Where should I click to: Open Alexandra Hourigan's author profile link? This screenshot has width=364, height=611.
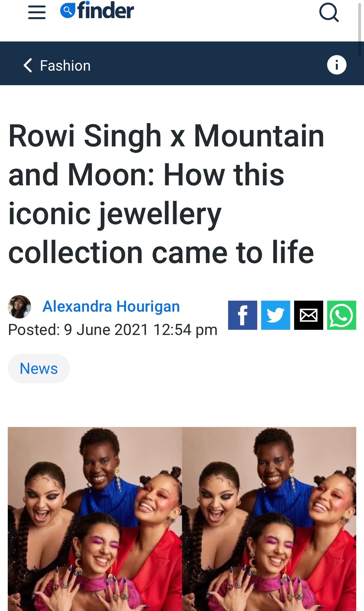(x=111, y=306)
